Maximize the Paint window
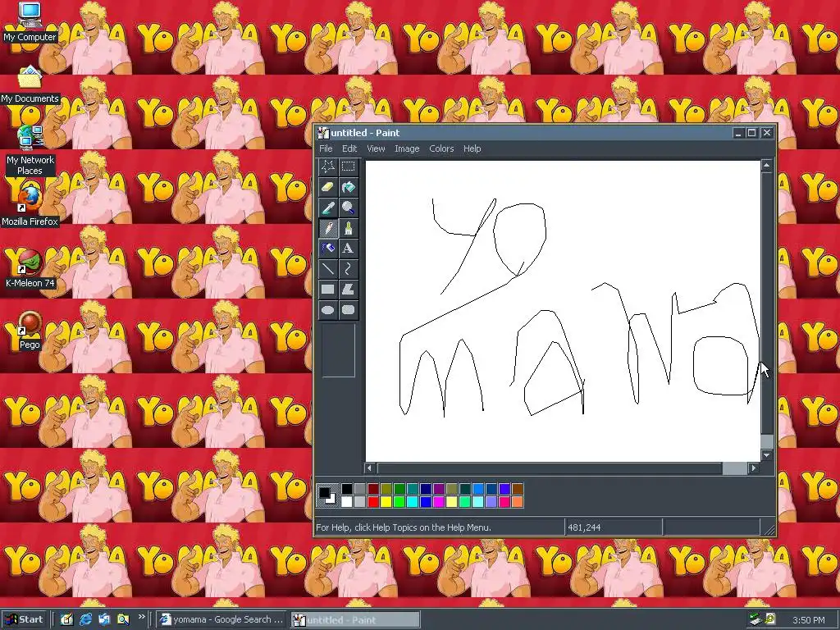 coord(751,133)
